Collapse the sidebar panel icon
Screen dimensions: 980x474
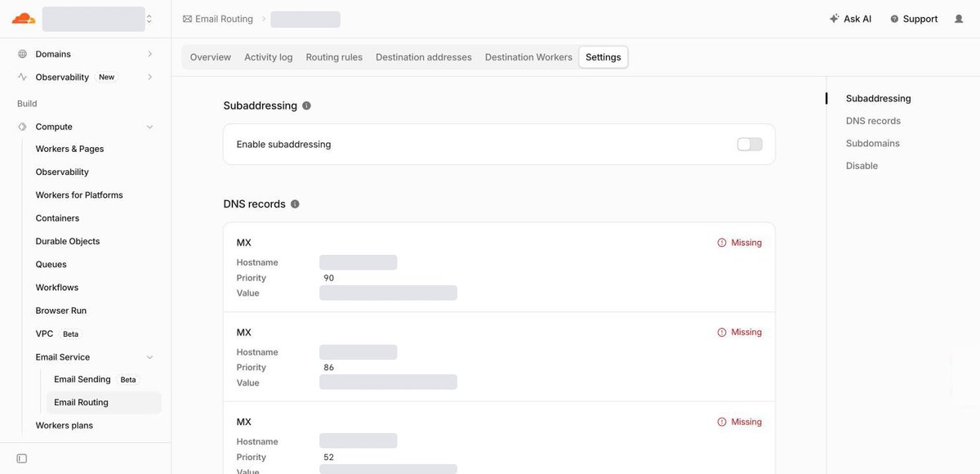point(22,458)
